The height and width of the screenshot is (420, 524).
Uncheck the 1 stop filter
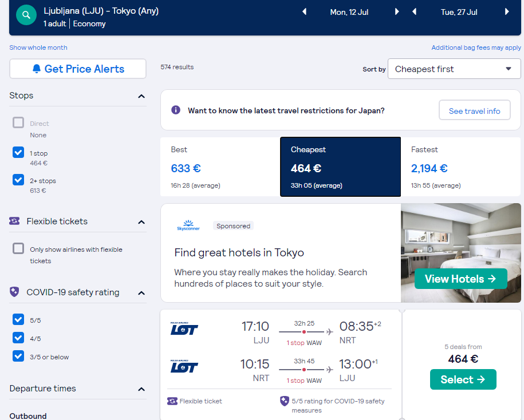[18, 153]
